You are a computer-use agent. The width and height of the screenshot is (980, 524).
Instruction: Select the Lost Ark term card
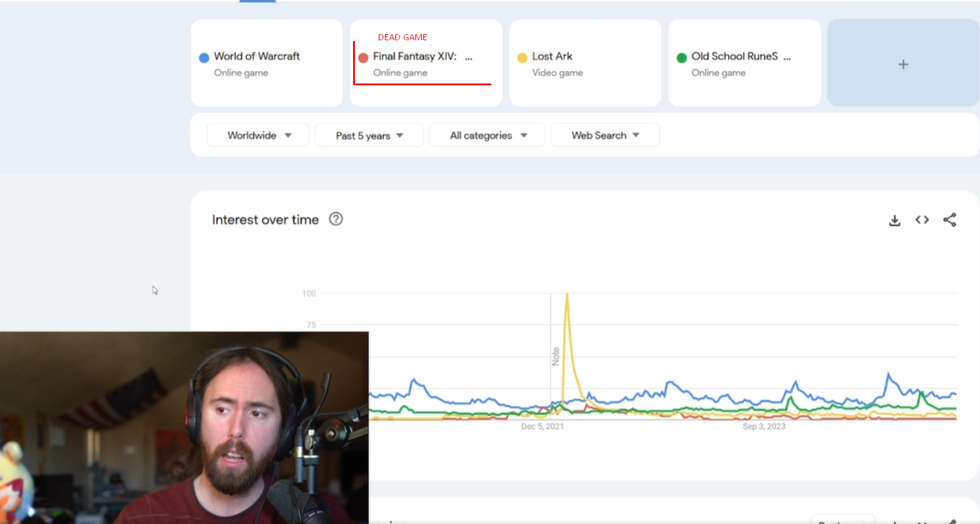(585, 63)
